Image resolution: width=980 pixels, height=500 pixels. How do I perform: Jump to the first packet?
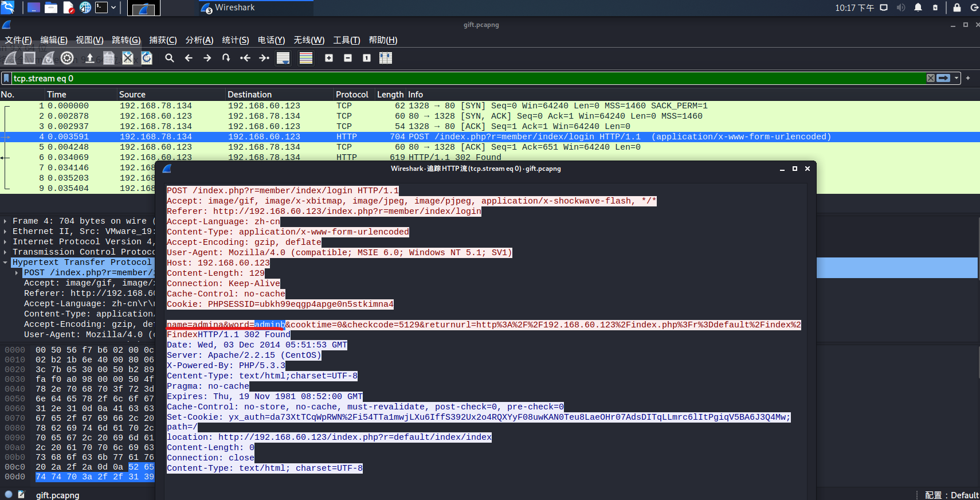click(x=245, y=58)
